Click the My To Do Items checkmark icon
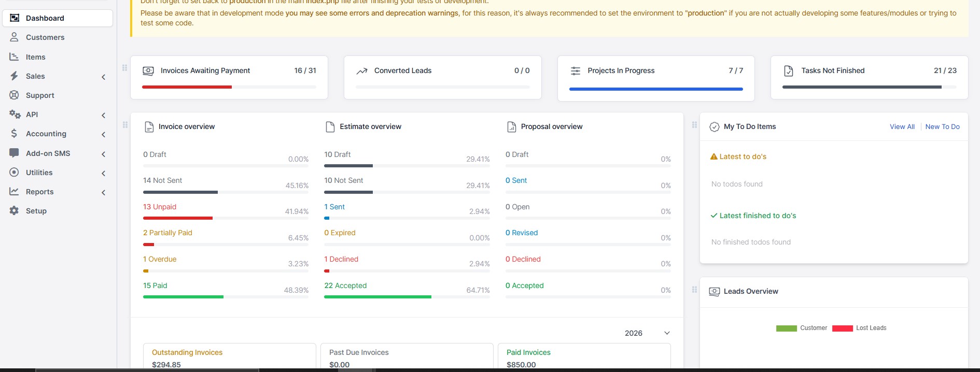This screenshot has height=372, width=980. point(714,126)
